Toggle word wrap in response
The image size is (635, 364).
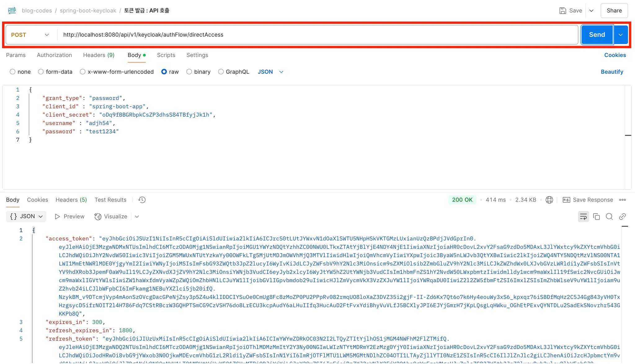pos(583,217)
